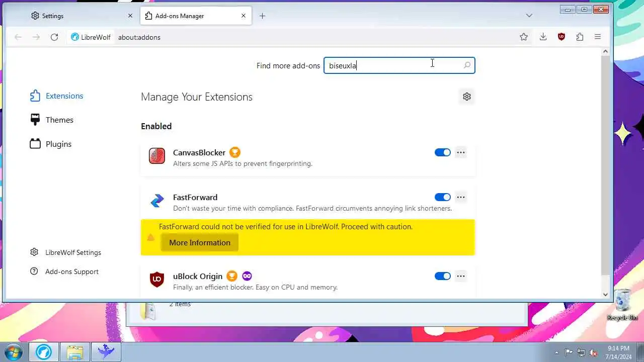Select Extensions in the sidebar
Image resolution: width=644 pixels, height=362 pixels.
click(56, 96)
